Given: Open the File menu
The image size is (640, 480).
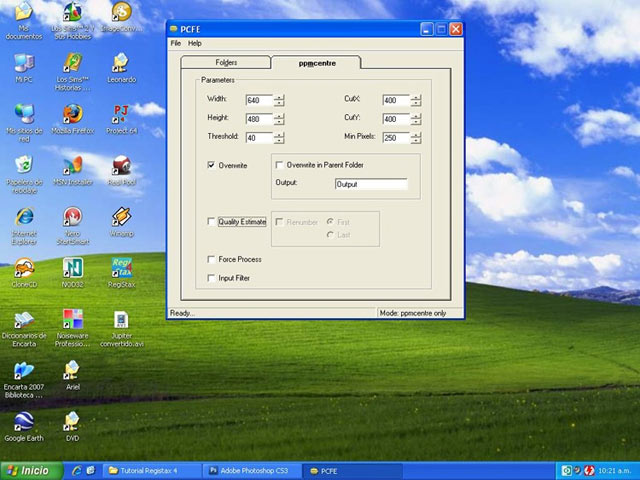Looking at the screenshot, I should pos(176,43).
